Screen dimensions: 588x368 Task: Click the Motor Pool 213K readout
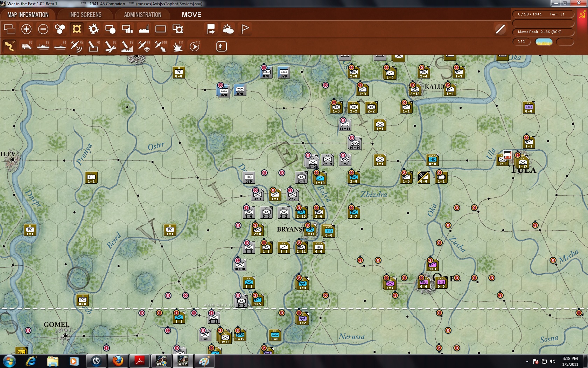(543, 32)
